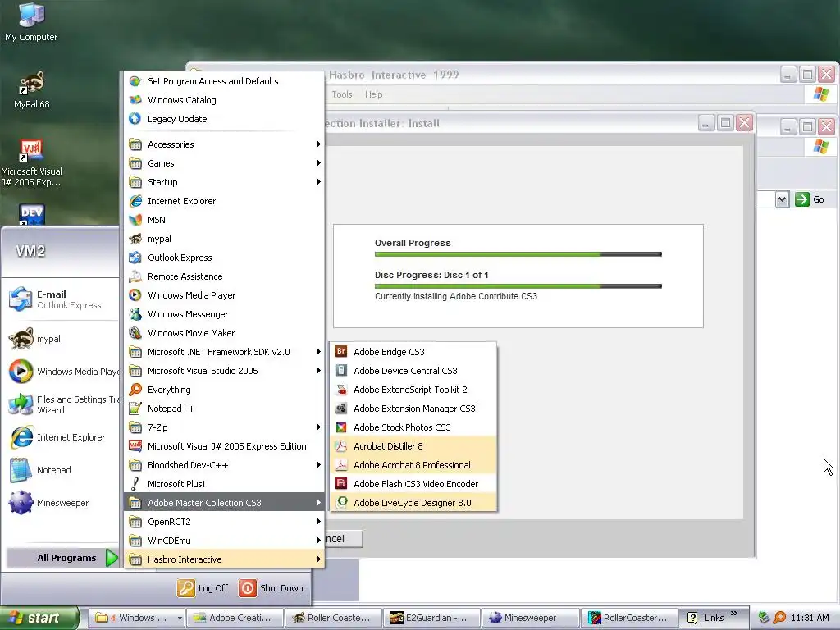
Task: Click the Disc Progress bar
Action: point(518,286)
